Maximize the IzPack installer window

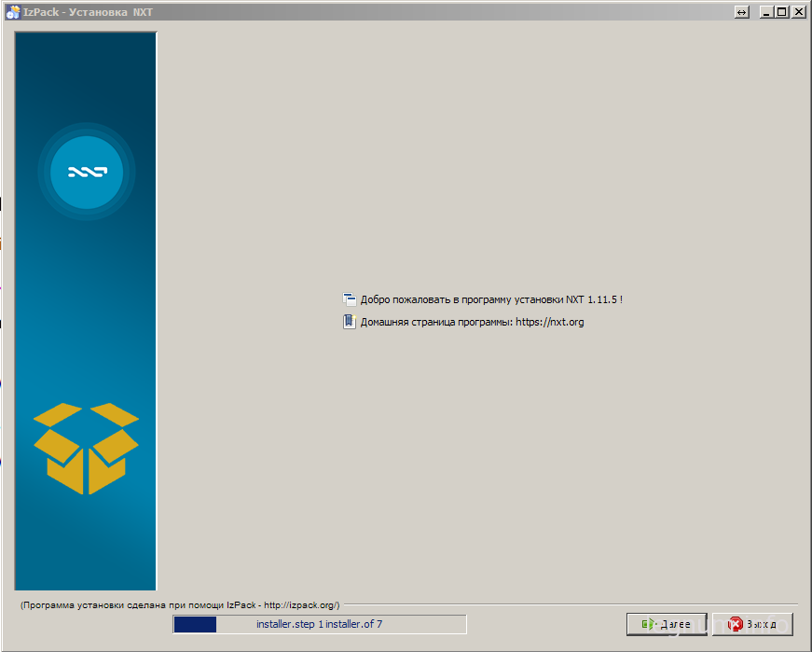(782, 12)
